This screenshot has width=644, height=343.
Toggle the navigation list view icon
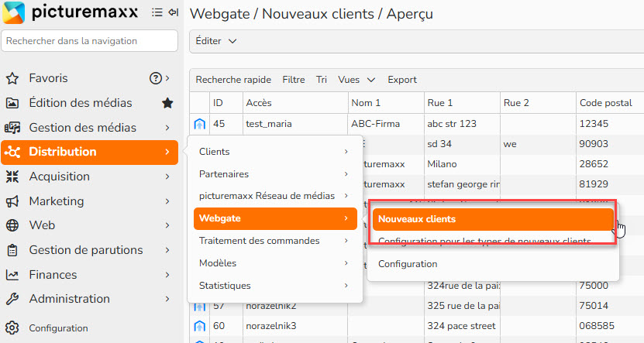(157, 12)
